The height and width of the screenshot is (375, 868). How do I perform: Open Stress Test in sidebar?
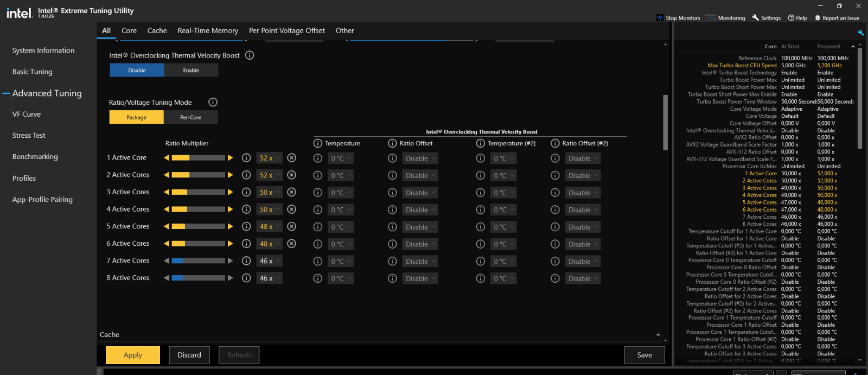pos(29,136)
